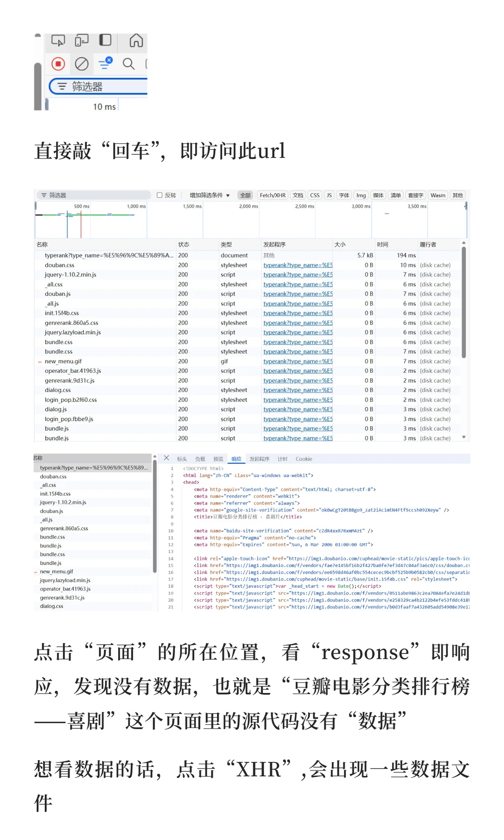Screen dimensions: 504x840
Task: Switch to the 发起程序 tab in details pane
Action: 259,459
